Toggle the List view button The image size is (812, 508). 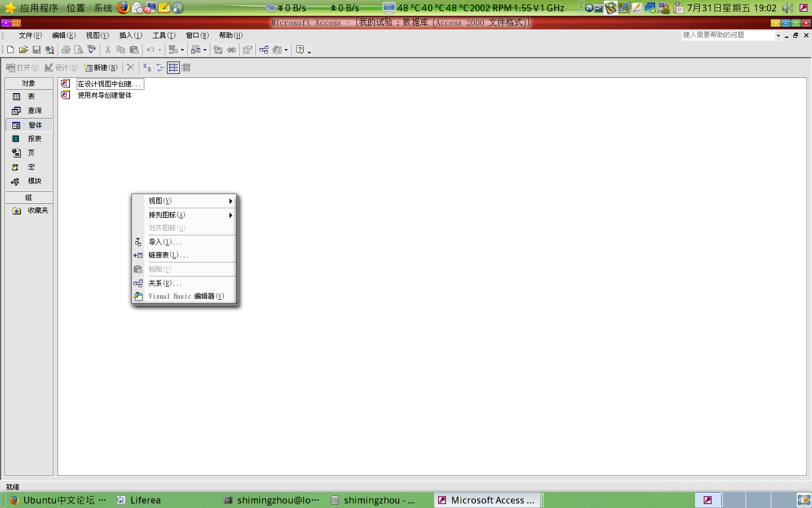point(174,68)
